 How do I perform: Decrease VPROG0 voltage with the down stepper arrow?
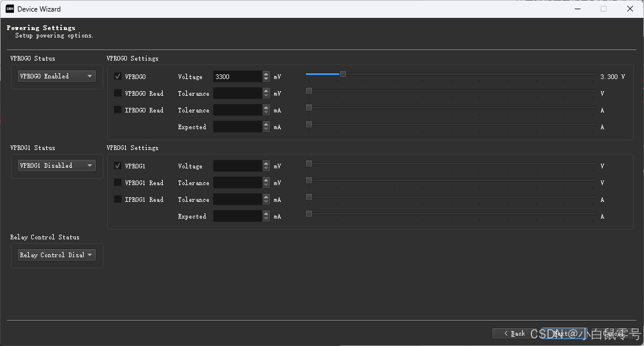[265, 78]
